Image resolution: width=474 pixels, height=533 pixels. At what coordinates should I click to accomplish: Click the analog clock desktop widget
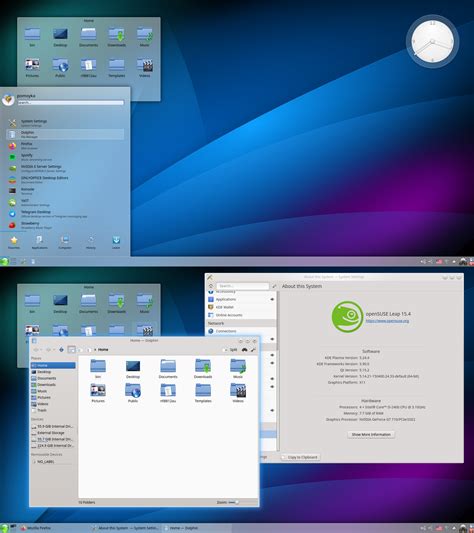(433, 41)
